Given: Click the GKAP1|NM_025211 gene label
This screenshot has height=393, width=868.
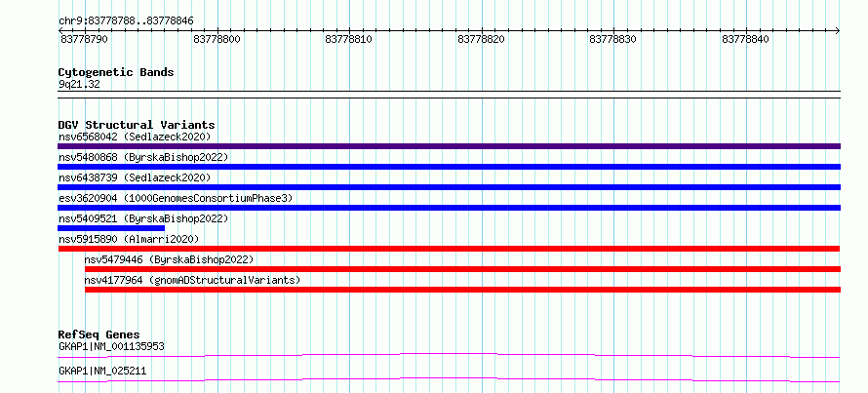Looking at the screenshot, I should (102, 372).
